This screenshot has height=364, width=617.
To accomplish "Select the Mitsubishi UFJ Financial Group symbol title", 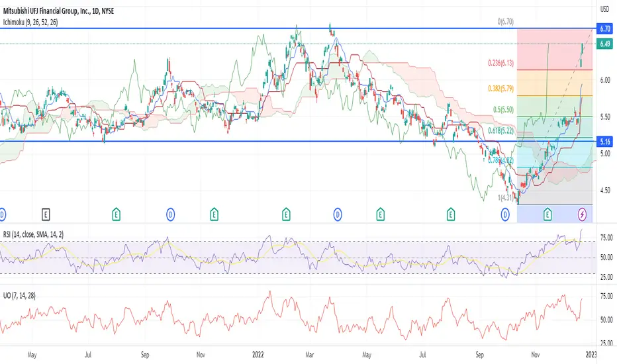I will click(59, 11).
